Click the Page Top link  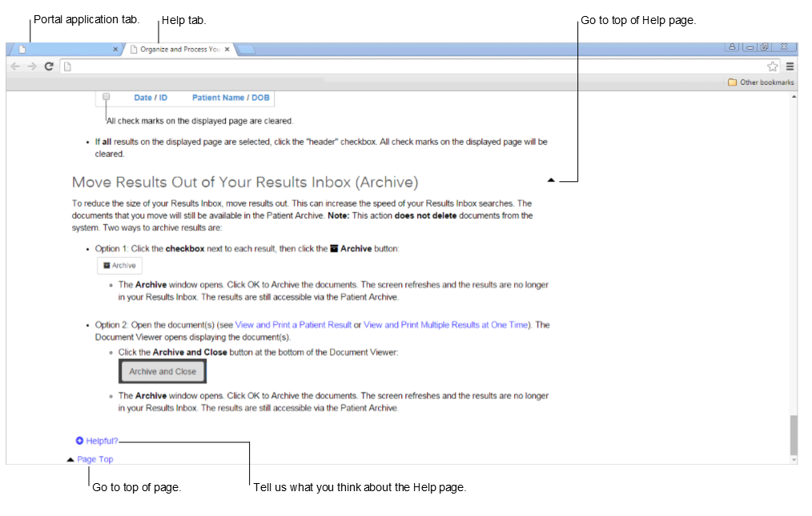point(95,458)
